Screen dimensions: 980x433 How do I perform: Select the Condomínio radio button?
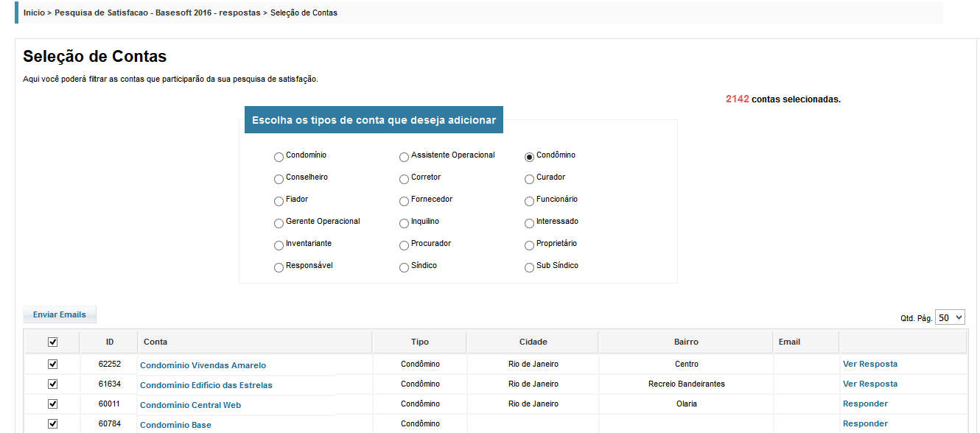279,157
